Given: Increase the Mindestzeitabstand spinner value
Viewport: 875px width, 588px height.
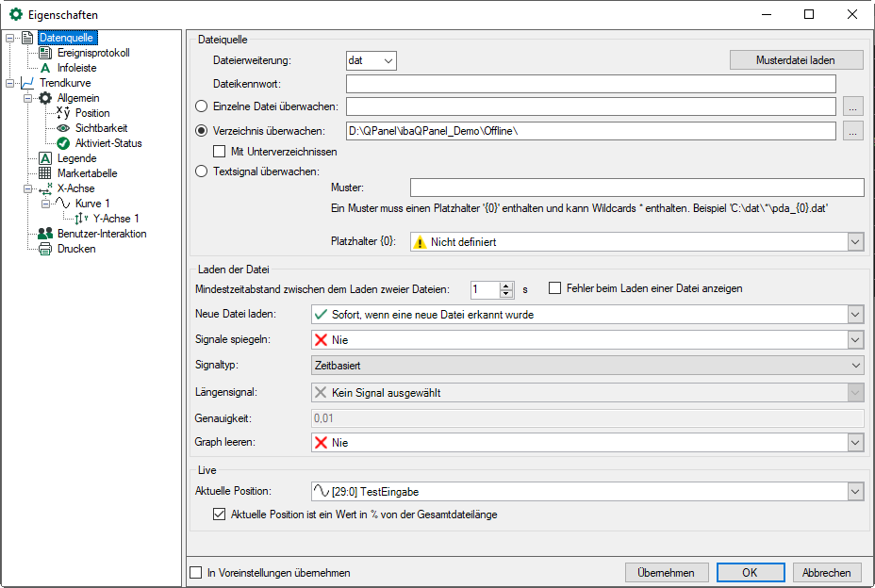Looking at the screenshot, I should (x=507, y=285).
